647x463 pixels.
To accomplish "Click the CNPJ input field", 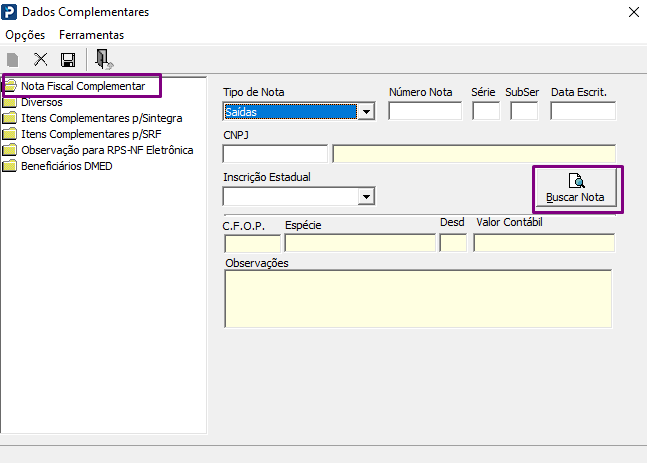I will point(275,154).
